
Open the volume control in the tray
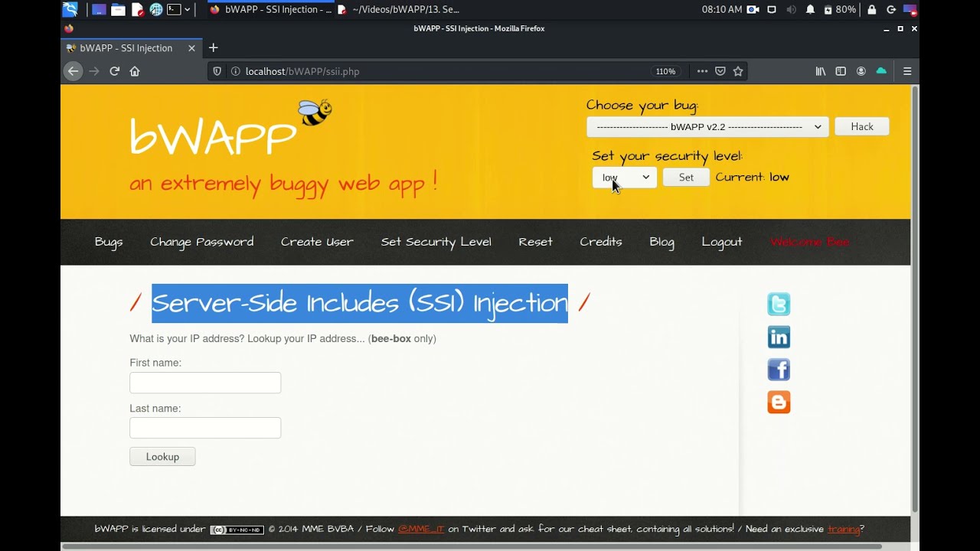tap(791, 9)
